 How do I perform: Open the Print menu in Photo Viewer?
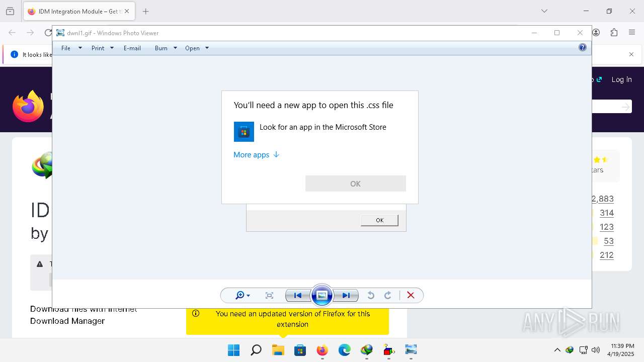98,48
